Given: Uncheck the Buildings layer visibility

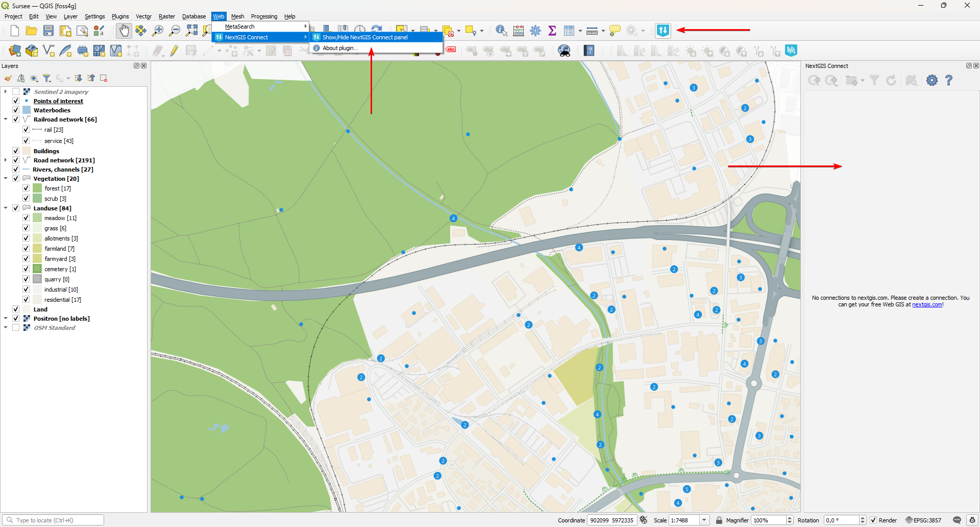Looking at the screenshot, I should [16, 151].
